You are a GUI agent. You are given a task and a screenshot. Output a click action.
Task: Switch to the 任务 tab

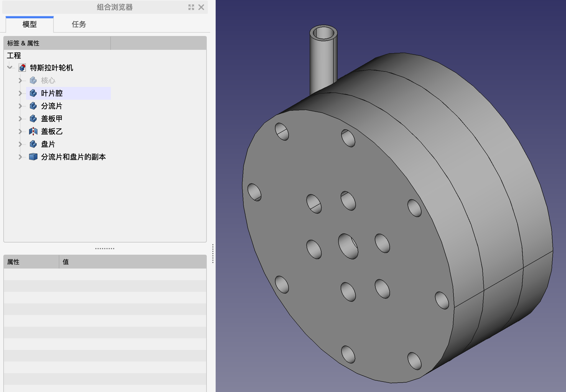[x=79, y=24]
